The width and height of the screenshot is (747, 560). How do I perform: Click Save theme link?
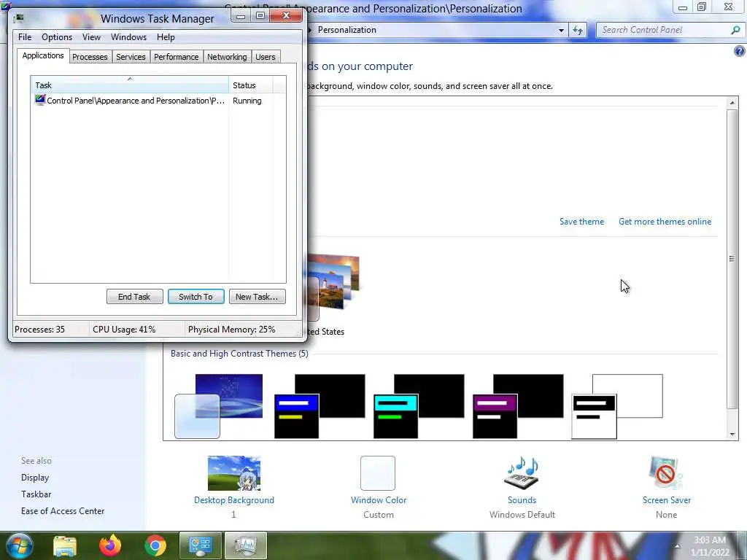581,222
